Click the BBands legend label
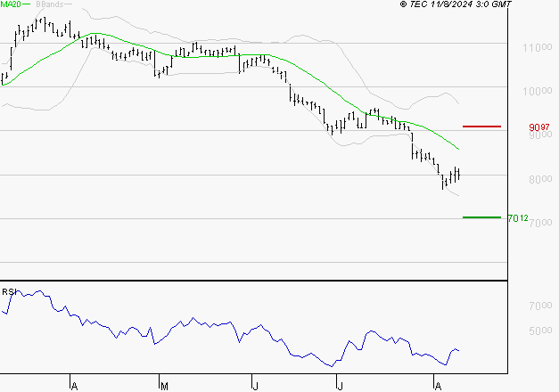 (50, 4)
